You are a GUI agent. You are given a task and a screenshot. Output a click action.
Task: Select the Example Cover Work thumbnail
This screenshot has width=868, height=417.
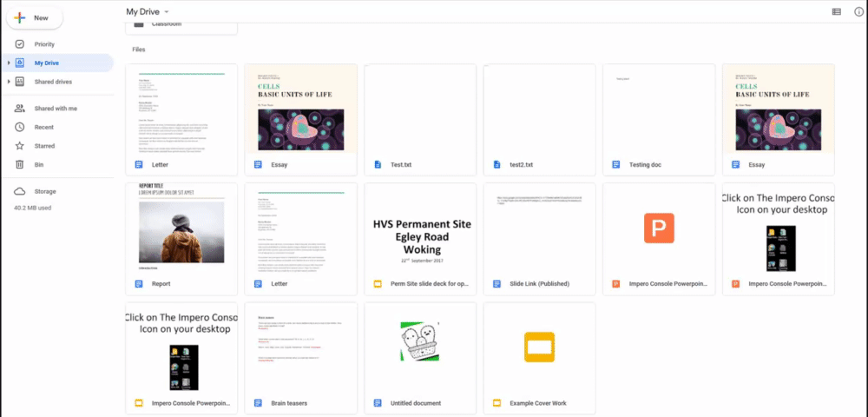click(x=540, y=347)
